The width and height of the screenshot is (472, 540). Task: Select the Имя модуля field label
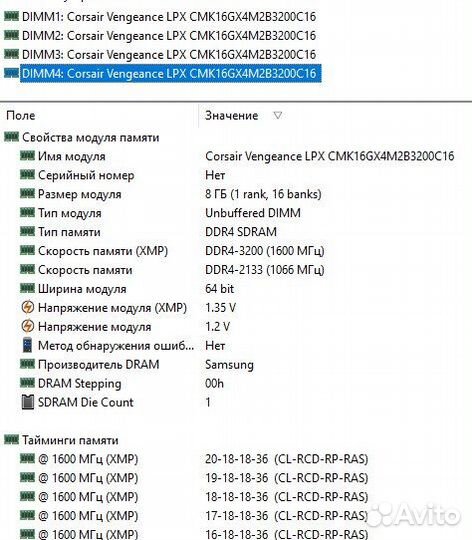coord(72,157)
